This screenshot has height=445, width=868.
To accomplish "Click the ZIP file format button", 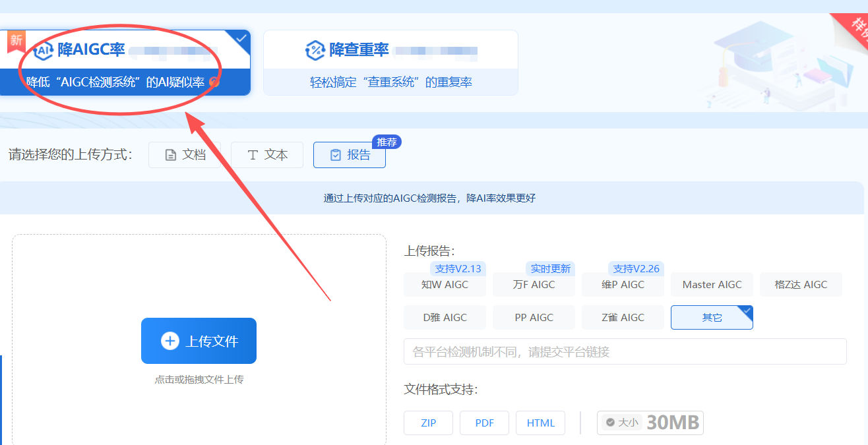I will [428, 423].
